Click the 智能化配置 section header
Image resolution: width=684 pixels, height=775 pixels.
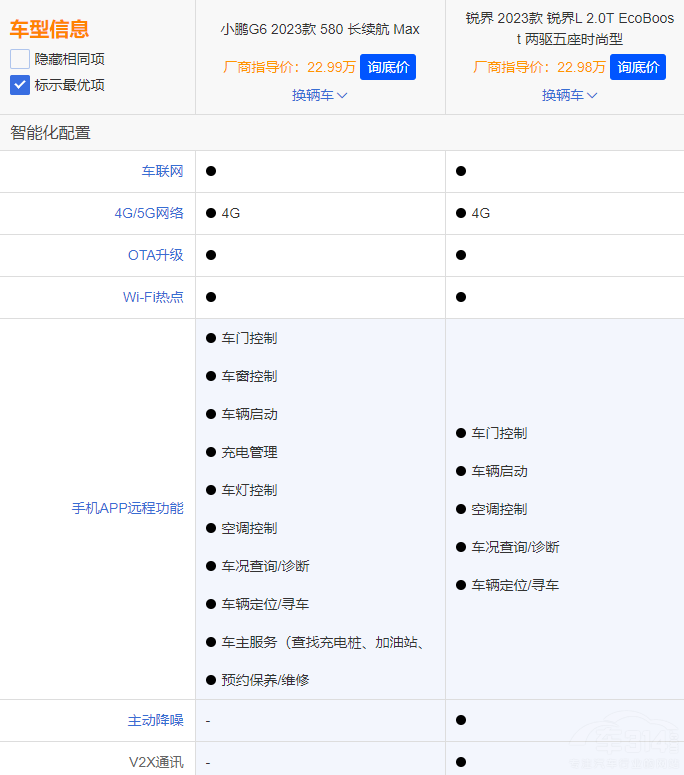(50, 132)
